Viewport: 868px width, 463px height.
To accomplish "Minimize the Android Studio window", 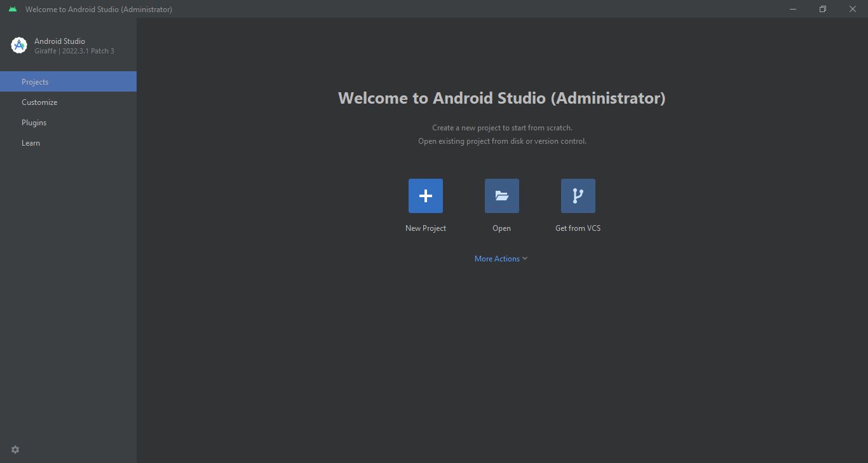I will [x=793, y=9].
